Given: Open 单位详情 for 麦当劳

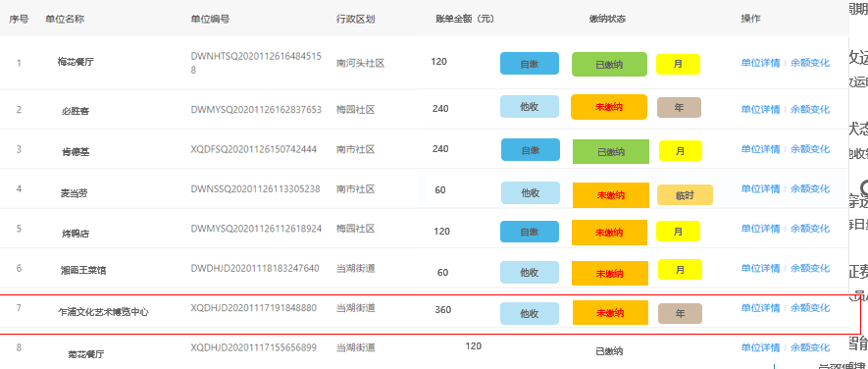Looking at the screenshot, I should (x=760, y=189).
